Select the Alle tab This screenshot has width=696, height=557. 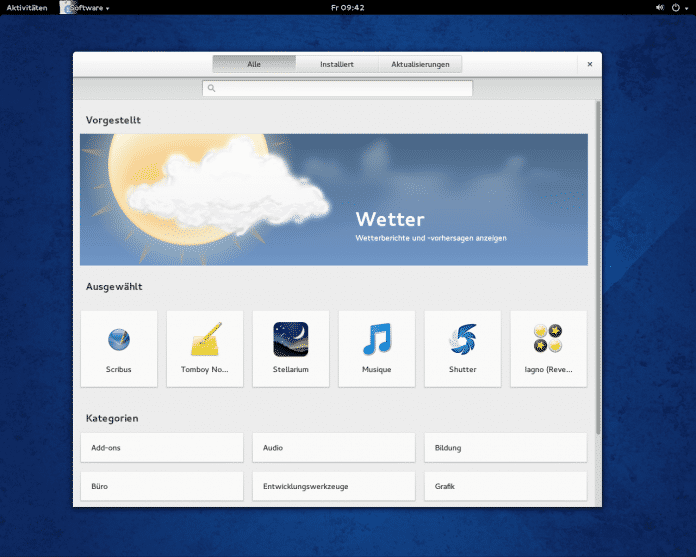(x=254, y=64)
